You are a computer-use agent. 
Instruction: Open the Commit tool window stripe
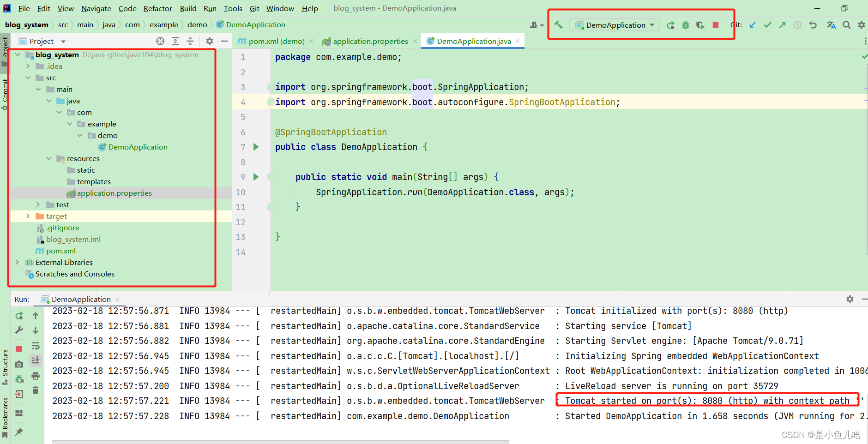5,94
